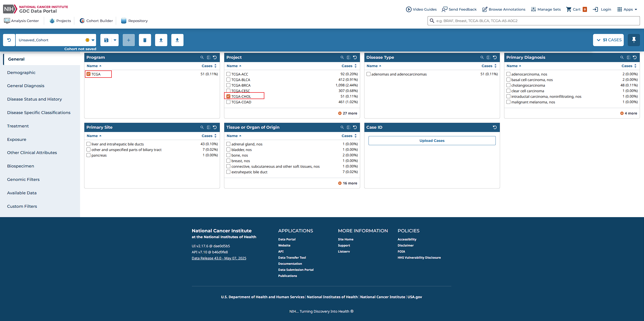Screen dimensions: 644x321
Task: Flip the Project card to chart view
Action: [x=349, y=57]
